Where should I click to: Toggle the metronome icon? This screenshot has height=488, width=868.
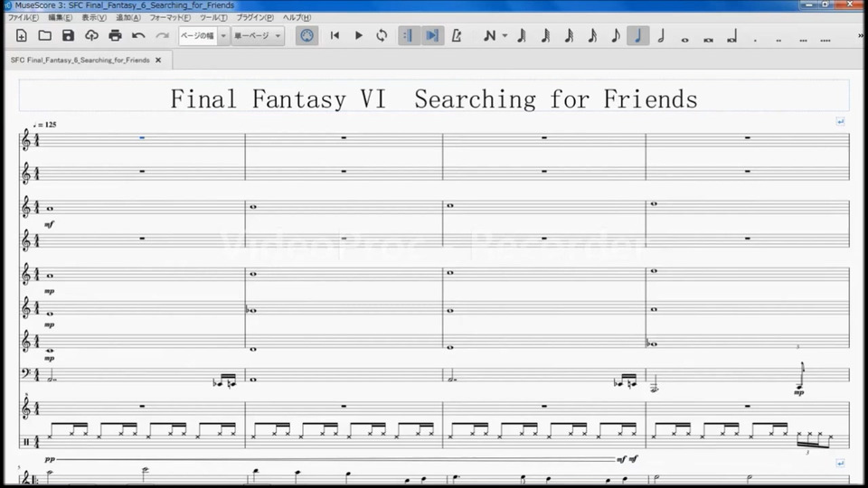click(x=456, y=36)
